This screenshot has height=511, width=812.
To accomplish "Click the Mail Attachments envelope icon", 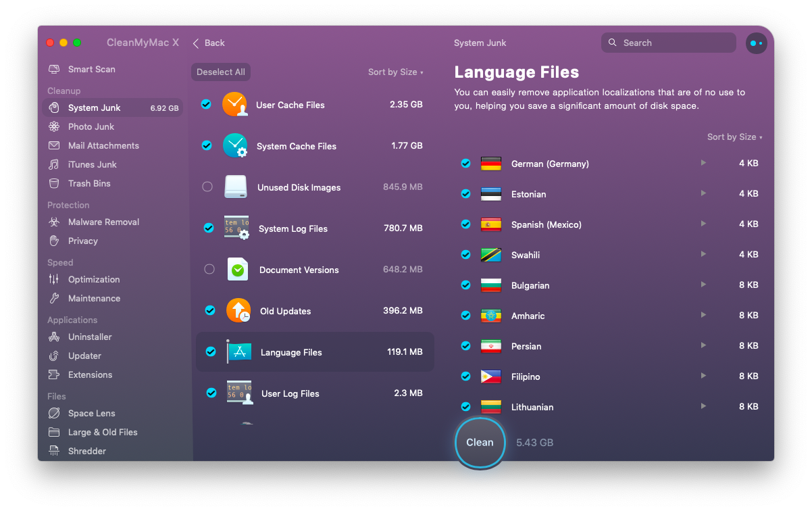I will click(54, 146).
